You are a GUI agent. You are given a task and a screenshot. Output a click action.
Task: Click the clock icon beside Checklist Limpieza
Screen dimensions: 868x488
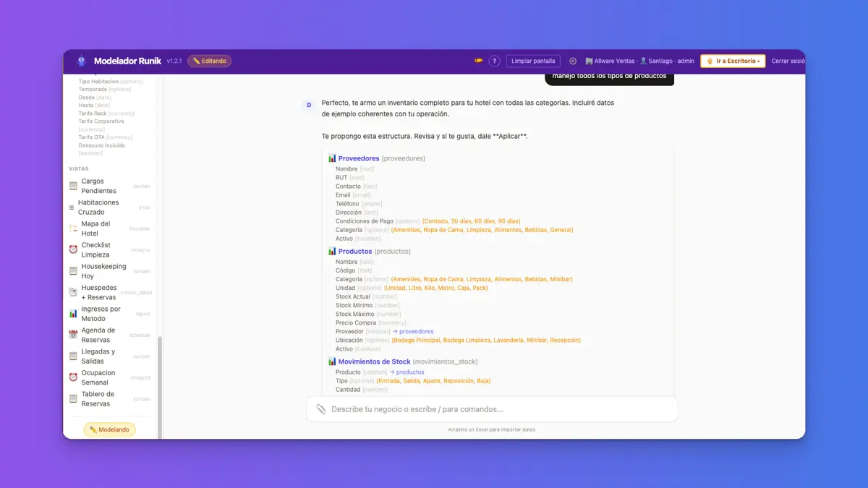pos(73,249)
